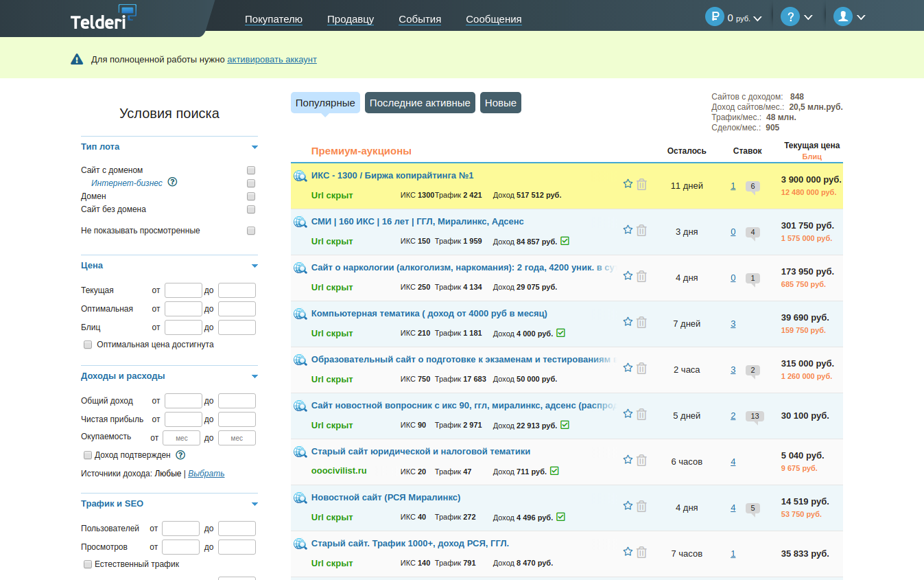
Task: Trash the Новостной сайт (РСЯ Миралинкс) lot
Action: pos(641,506)
